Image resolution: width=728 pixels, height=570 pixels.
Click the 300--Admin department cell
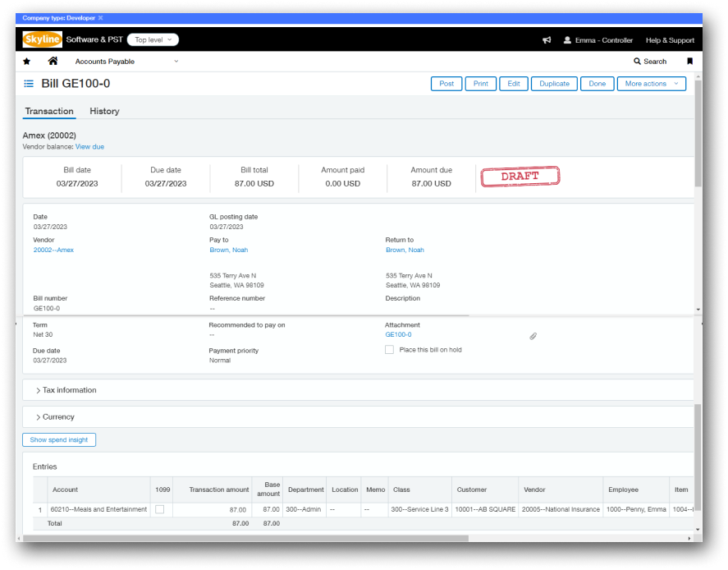click(304, 509)
